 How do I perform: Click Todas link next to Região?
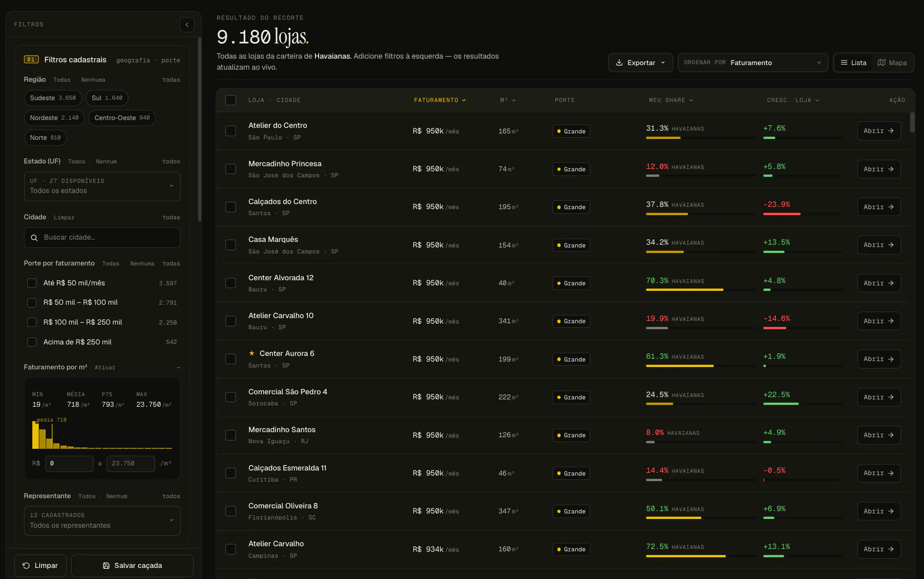[62, 80]
